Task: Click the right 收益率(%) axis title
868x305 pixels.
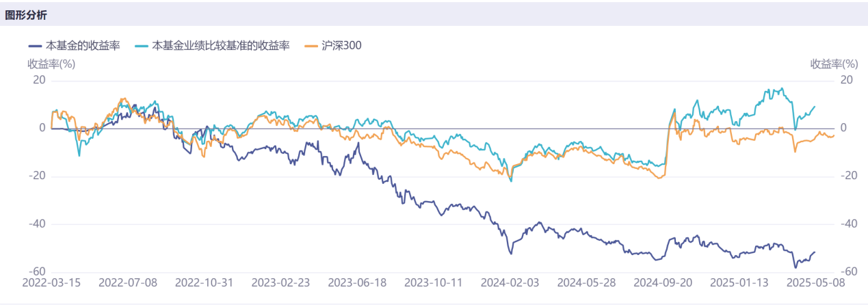Action: pyautogui.click(x=834, y=64)
